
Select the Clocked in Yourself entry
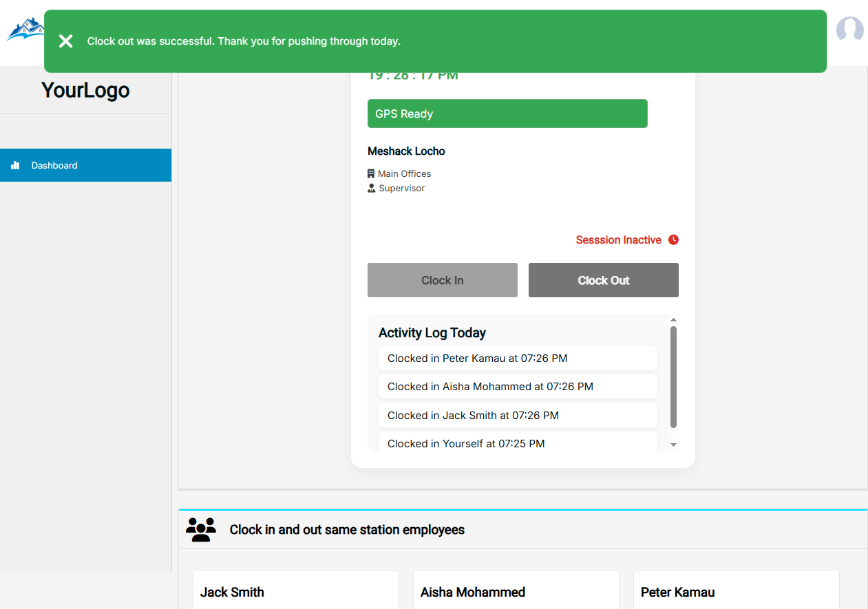518,443
